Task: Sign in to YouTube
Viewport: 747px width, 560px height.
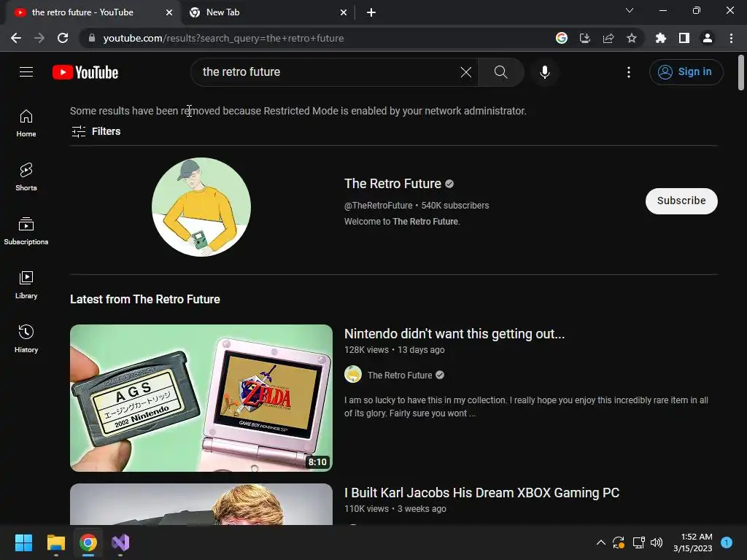Action: (686, 72)
